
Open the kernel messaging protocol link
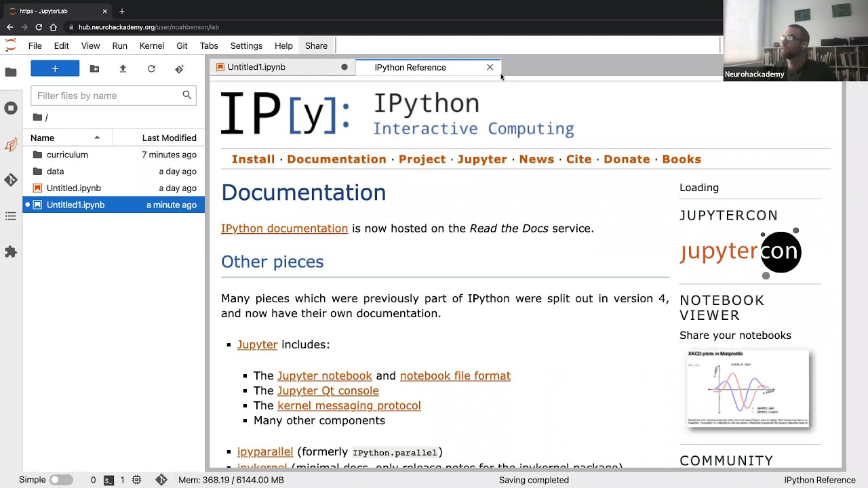pos(349,405)
